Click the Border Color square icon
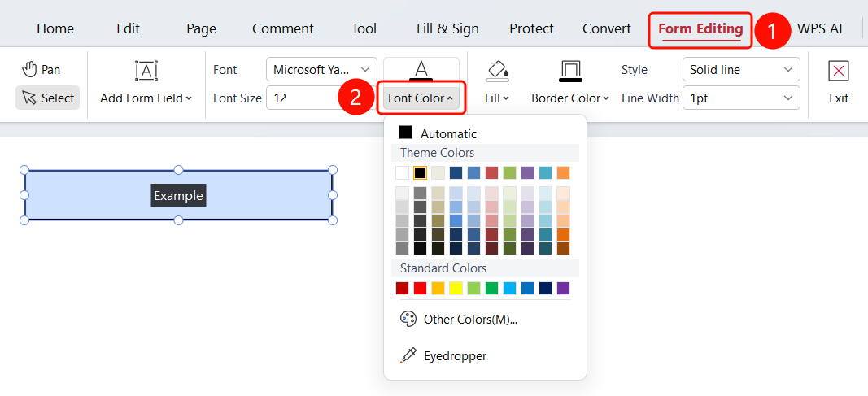Screen dimensions: 868x396 pyautogui.click(x=569, y=71)
